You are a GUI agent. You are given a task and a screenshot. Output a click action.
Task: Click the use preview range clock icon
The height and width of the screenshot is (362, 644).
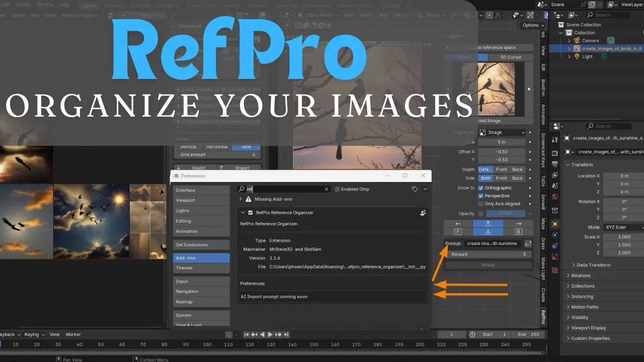click(472, 334)
